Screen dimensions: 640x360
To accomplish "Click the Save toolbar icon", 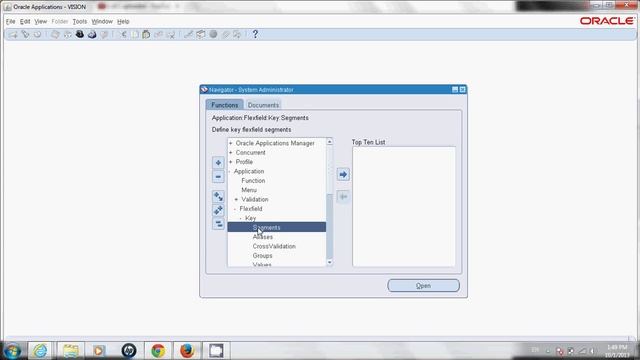I will coord(55,35).
